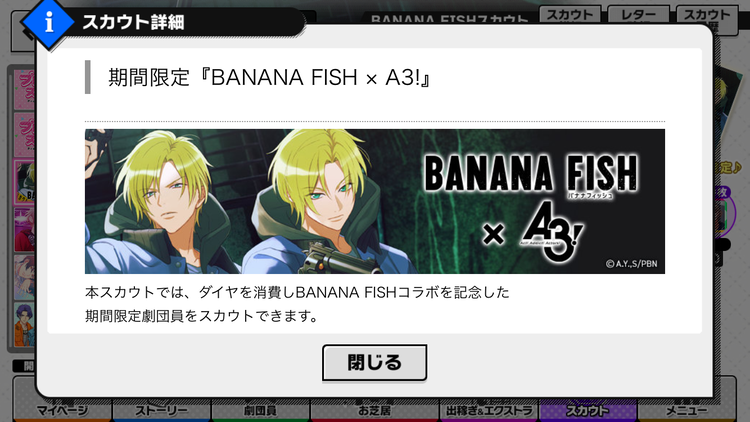This screenshot has width=750, height=422.
Task: Select the 劇団員 navigation tab
Action: [x=261, y=410]
